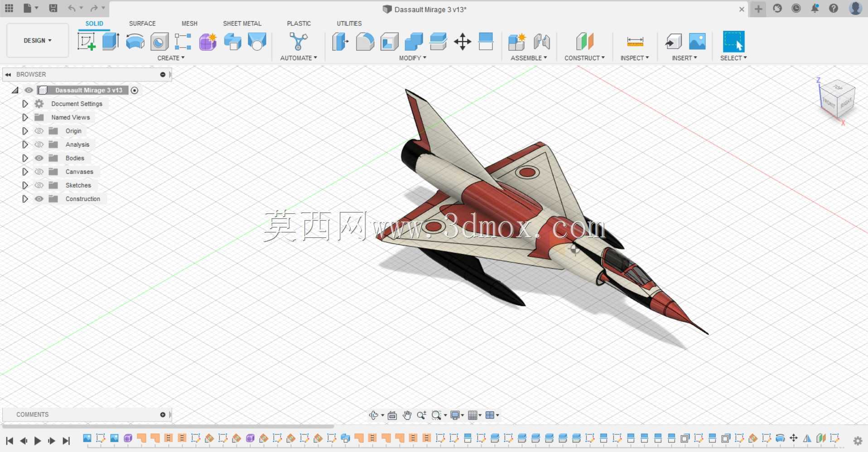Select the Create Sketch tool
The image size is (868, 452).
(86, 42)
